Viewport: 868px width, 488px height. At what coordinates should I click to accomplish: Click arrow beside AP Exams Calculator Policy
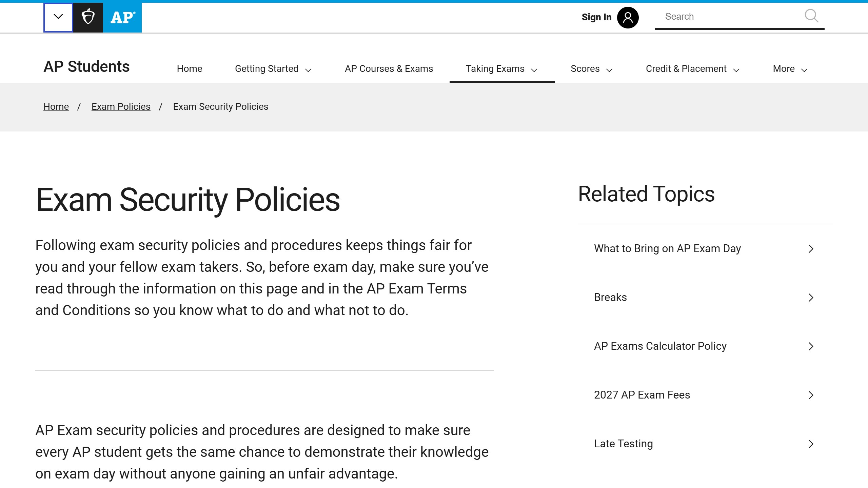point(811,346)
